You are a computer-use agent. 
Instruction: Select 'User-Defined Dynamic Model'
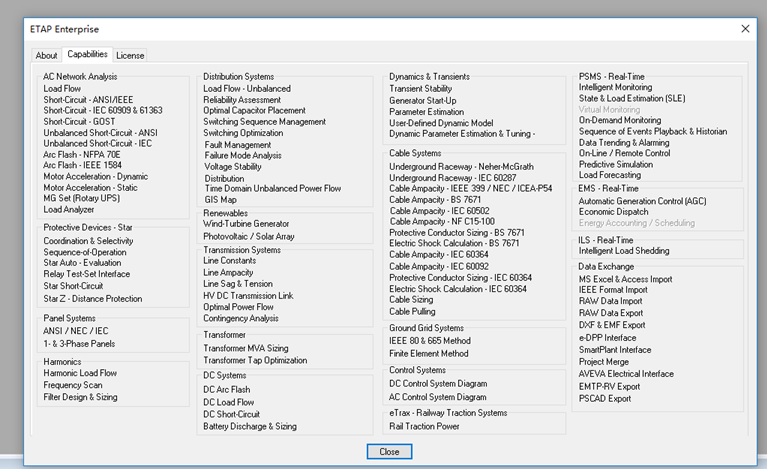pyautogui.click(x=441, y=123)
